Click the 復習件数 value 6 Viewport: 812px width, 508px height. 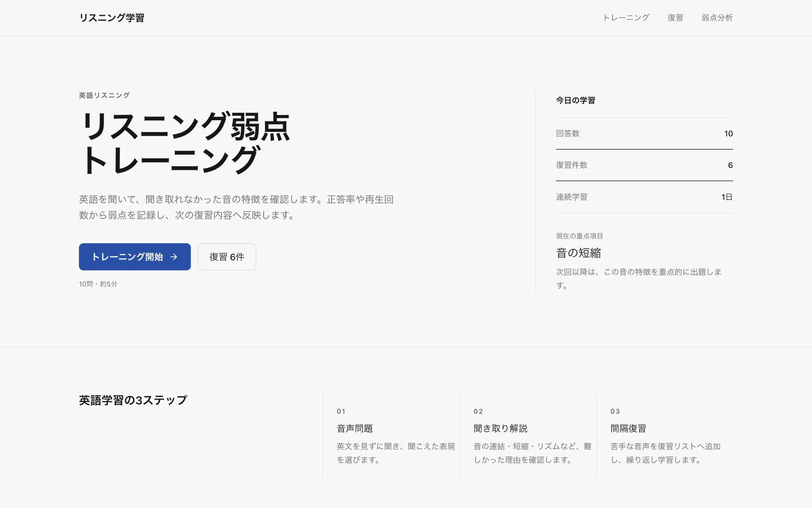730,165
